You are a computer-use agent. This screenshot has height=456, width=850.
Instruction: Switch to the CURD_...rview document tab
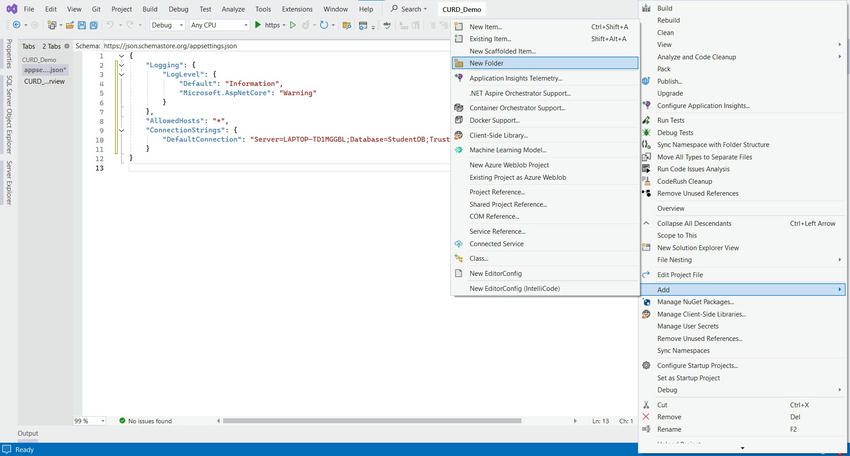pyautogui.click(x=45, y=82)
